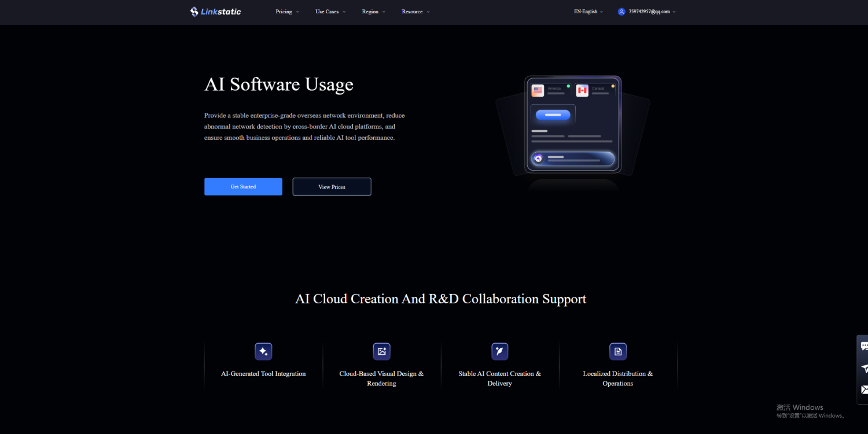Click the Linkstatic logo

click(216, 12)
